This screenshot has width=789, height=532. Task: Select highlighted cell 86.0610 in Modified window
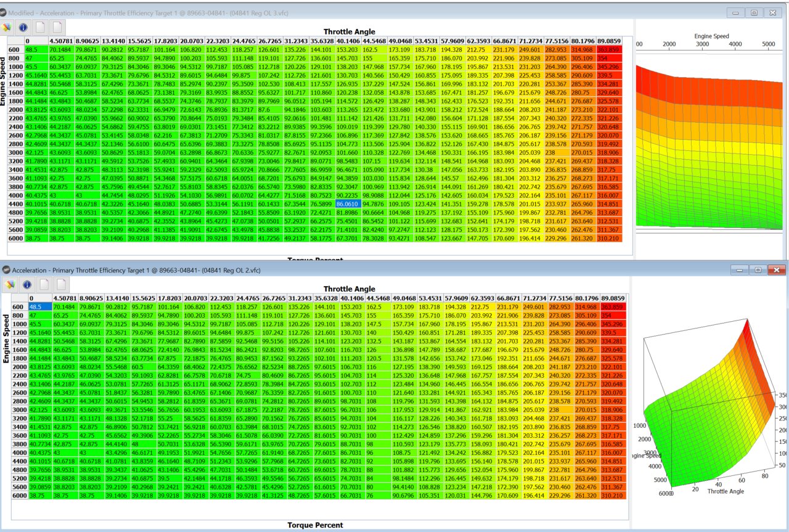[348, 204]
